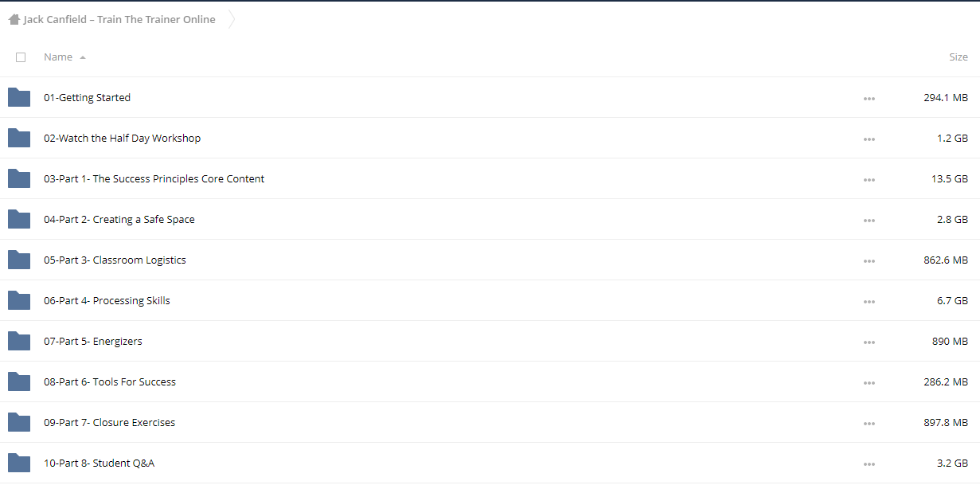
Task: Click the 862.6 MB size value
Action: [x=946, y=260]
